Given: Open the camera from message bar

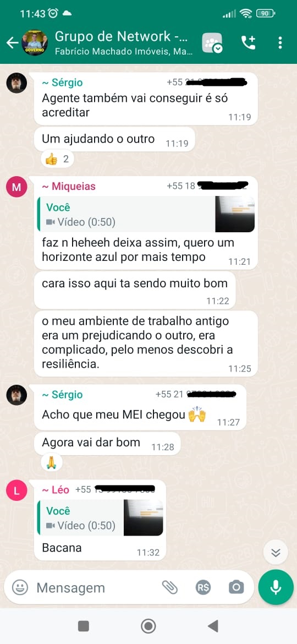Looking at the screenshot, I should (x=237, y=588).
